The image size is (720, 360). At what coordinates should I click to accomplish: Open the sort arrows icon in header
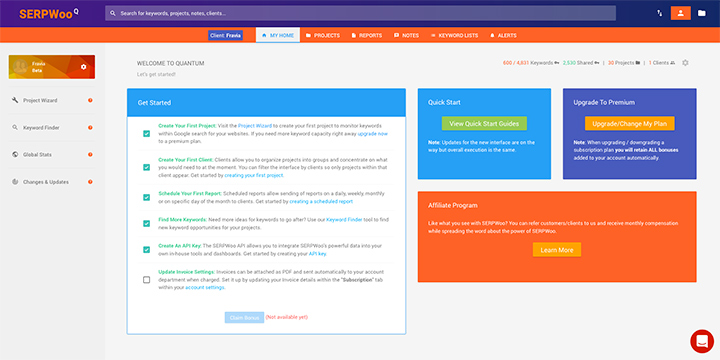pyautogui.click(x=659, y=13)
